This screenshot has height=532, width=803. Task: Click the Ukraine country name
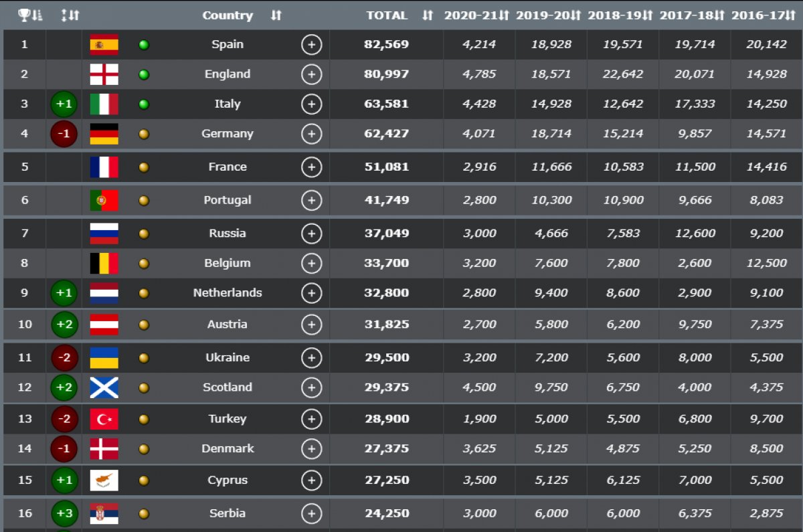coord(227,357)
